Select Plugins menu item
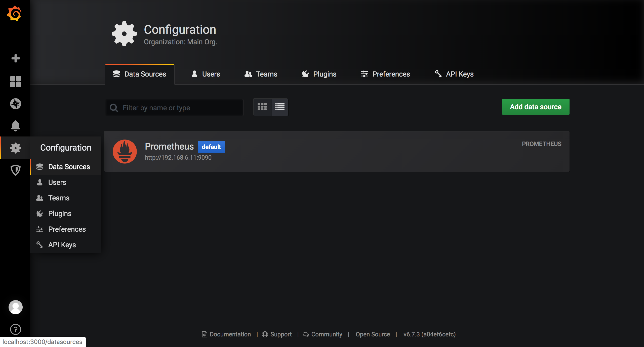 coord(60,213)
